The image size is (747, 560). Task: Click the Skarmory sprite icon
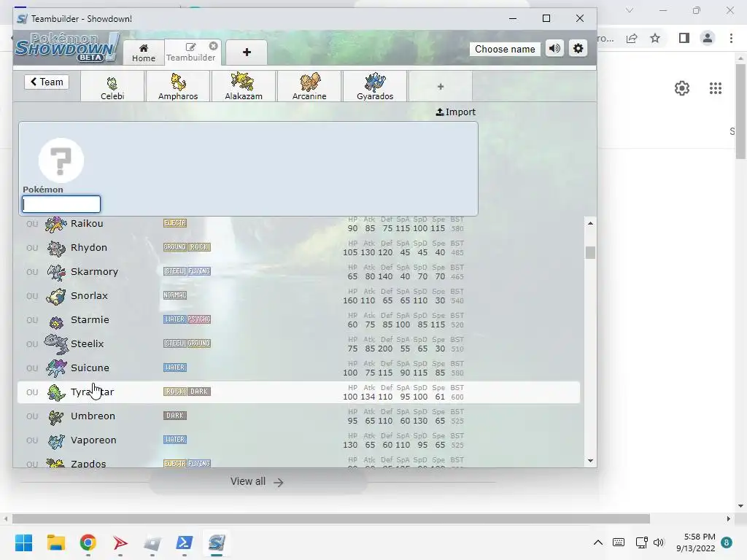click(55, 272)
